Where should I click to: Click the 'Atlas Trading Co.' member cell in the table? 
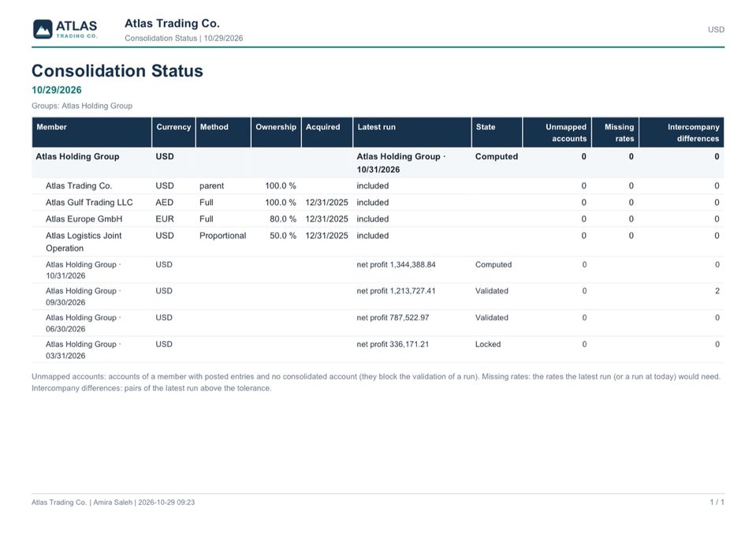point(79,185)
